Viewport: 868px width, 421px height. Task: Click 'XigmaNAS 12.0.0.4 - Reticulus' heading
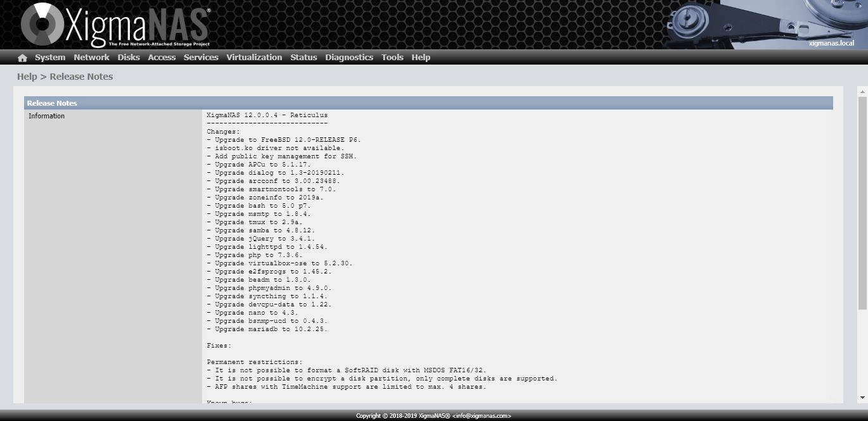click(267, 115)
